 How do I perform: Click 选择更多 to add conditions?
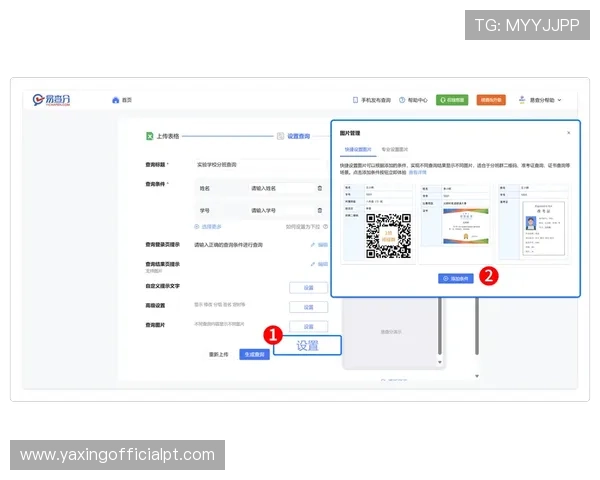[x=208, y=227]
